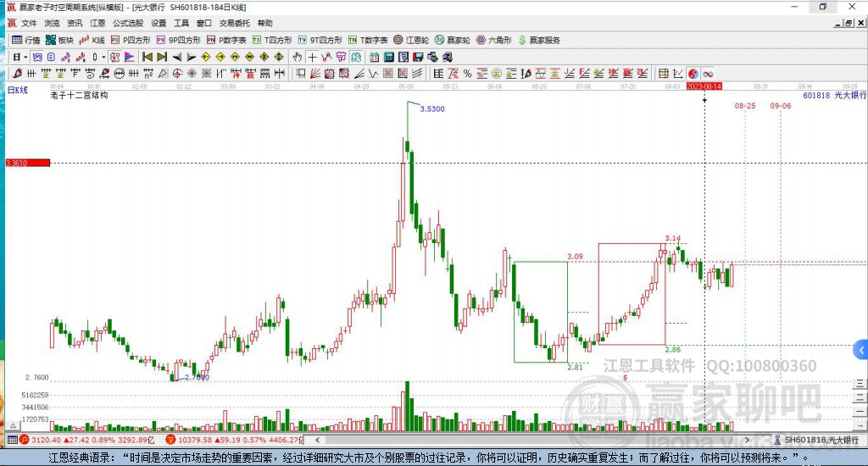Click the red 3.3610 price label

pyautogui.click(x=28, y=163)
